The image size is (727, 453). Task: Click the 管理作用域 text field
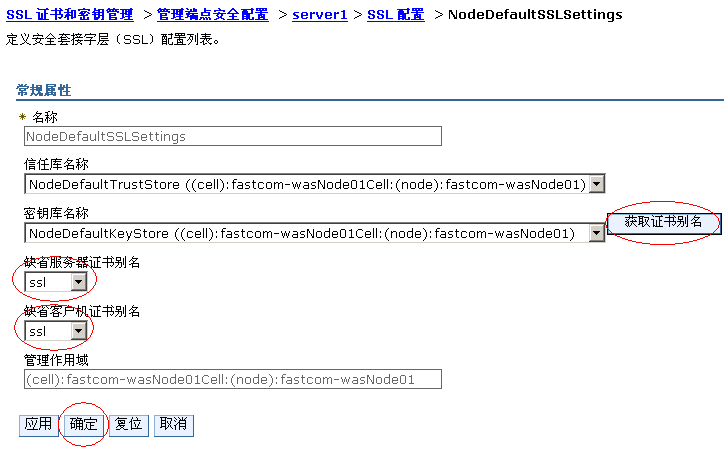[233, 380]
